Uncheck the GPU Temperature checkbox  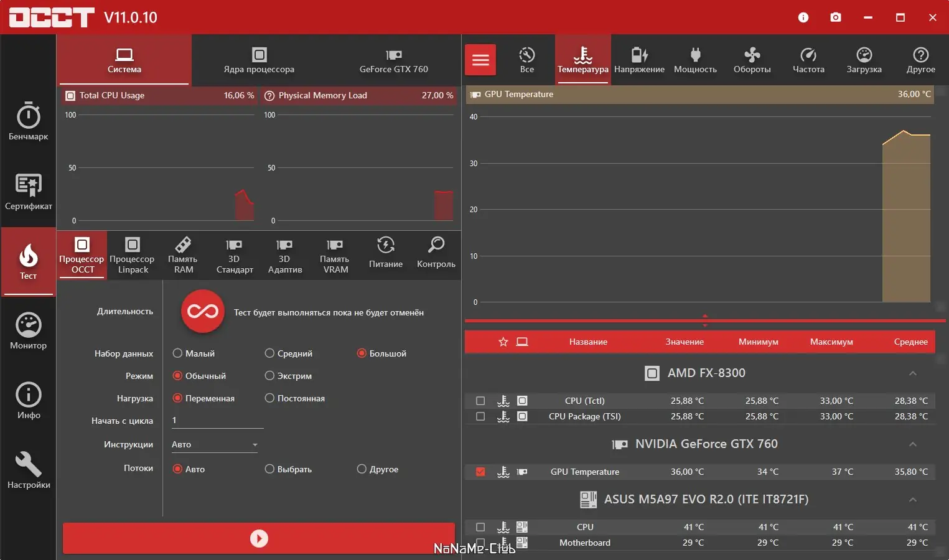point(480,472)
